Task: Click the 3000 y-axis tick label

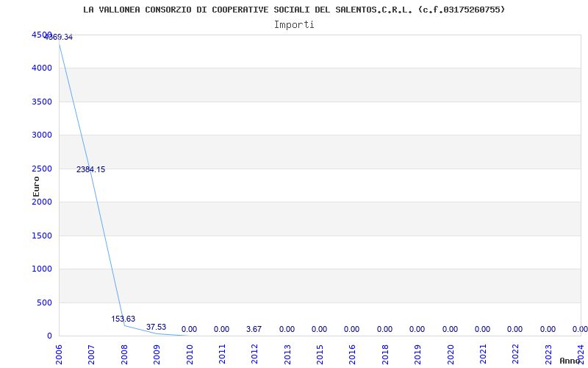Action: [x=42, y=135]
